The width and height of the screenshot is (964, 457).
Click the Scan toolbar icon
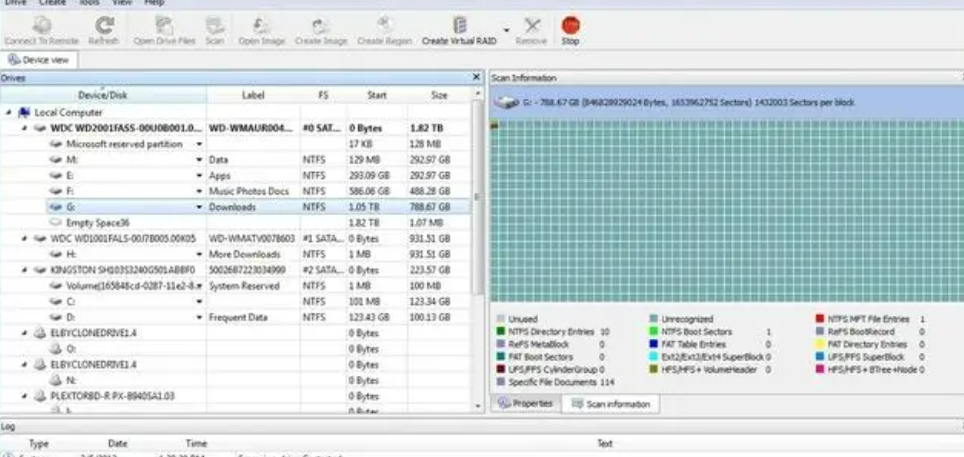coord(214,26)
